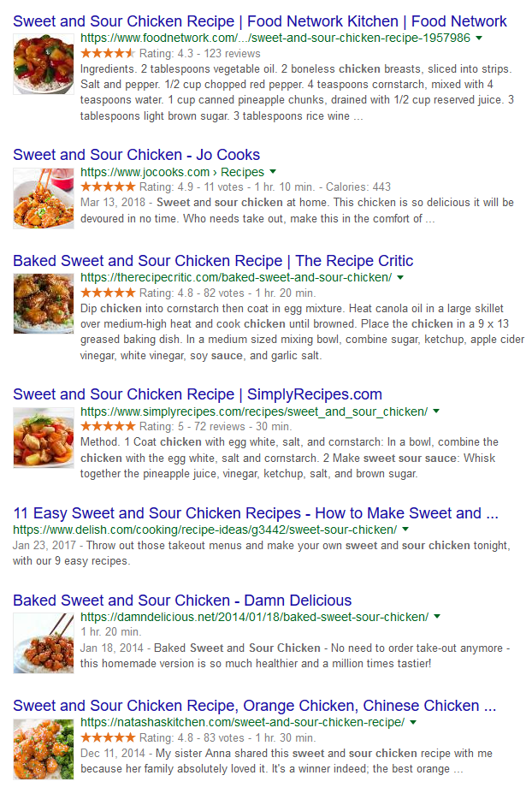Expand the jocooks.com Recipes dropdown arrow

pyautogui.click(x=273, y=172)
